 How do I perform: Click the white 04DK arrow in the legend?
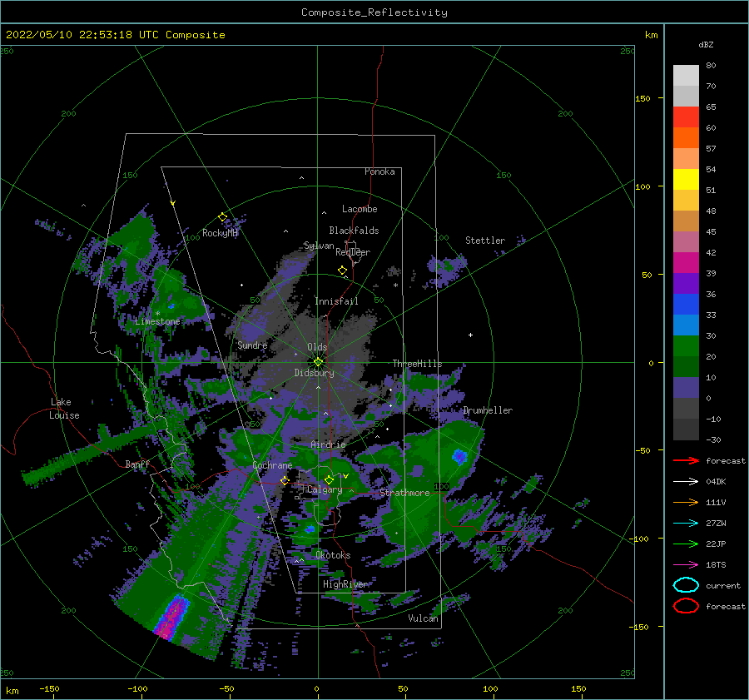tap(686, 482)
